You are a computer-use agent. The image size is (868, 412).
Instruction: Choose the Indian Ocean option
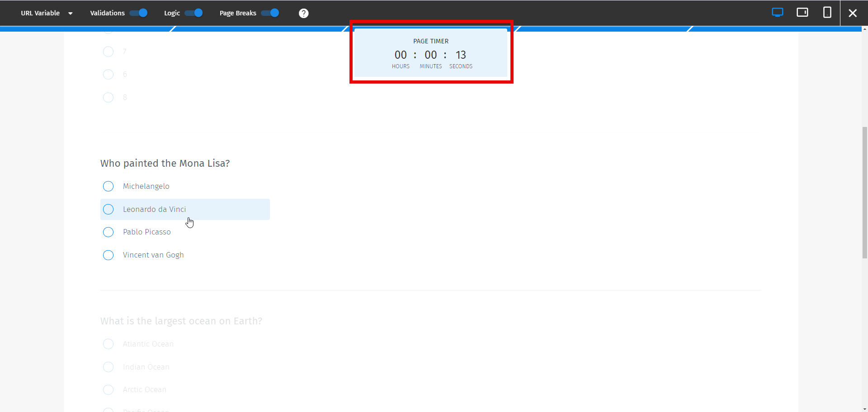point(108,367)
